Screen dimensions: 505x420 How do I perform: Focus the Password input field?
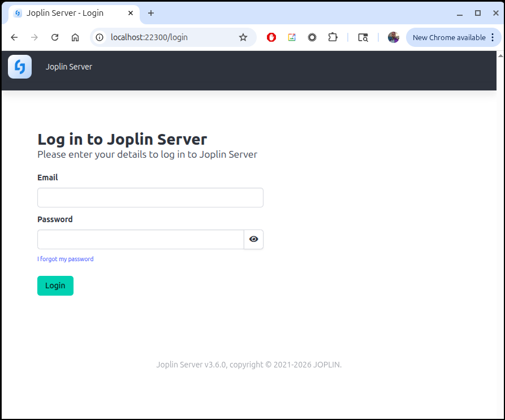pyautogui.click(x=140, y=239)
